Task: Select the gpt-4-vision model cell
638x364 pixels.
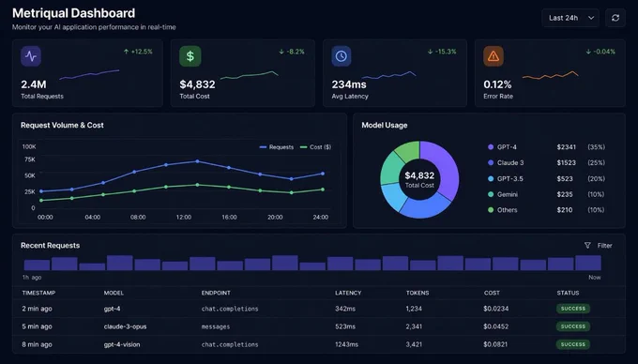Action: [x=122, y=344]
